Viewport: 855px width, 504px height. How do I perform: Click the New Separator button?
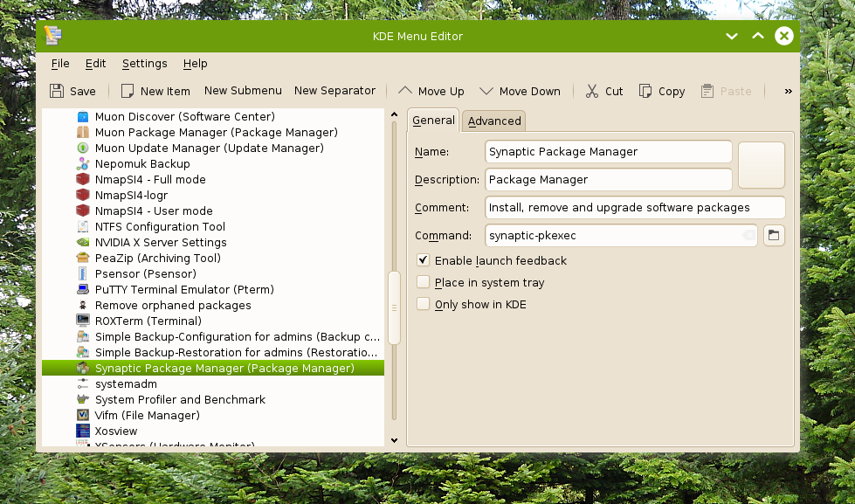point(334,91)
